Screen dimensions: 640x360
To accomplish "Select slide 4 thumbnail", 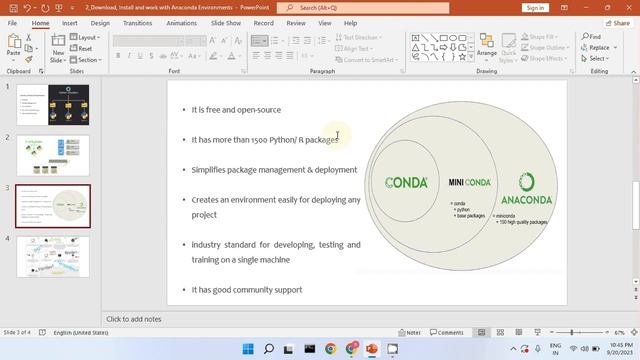I will click(53, 257).
